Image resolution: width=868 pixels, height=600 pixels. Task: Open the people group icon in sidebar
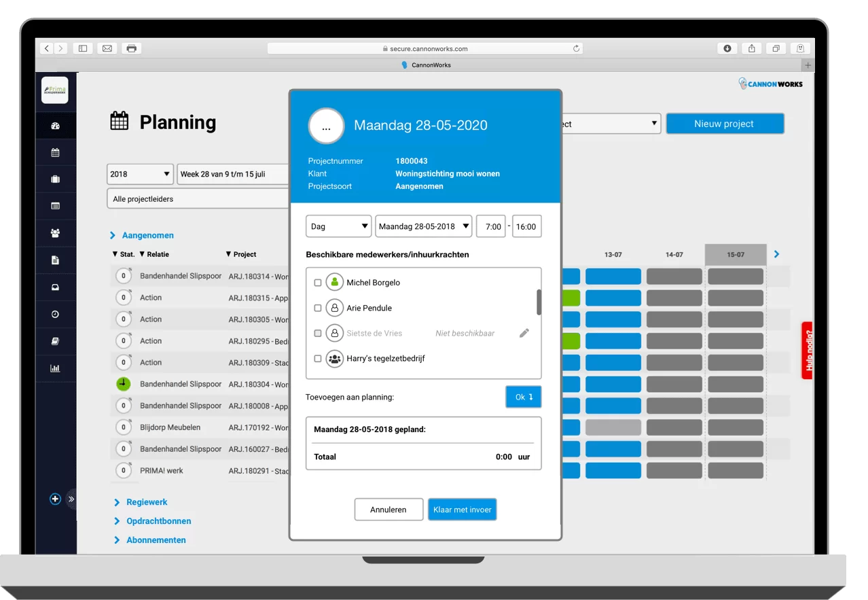pyautogui.click(x=55, y=233)
